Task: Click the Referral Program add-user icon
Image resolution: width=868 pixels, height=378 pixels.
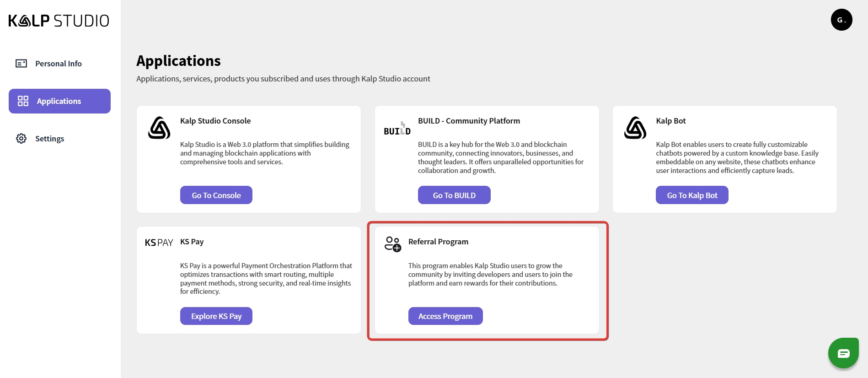Action: 392,244
